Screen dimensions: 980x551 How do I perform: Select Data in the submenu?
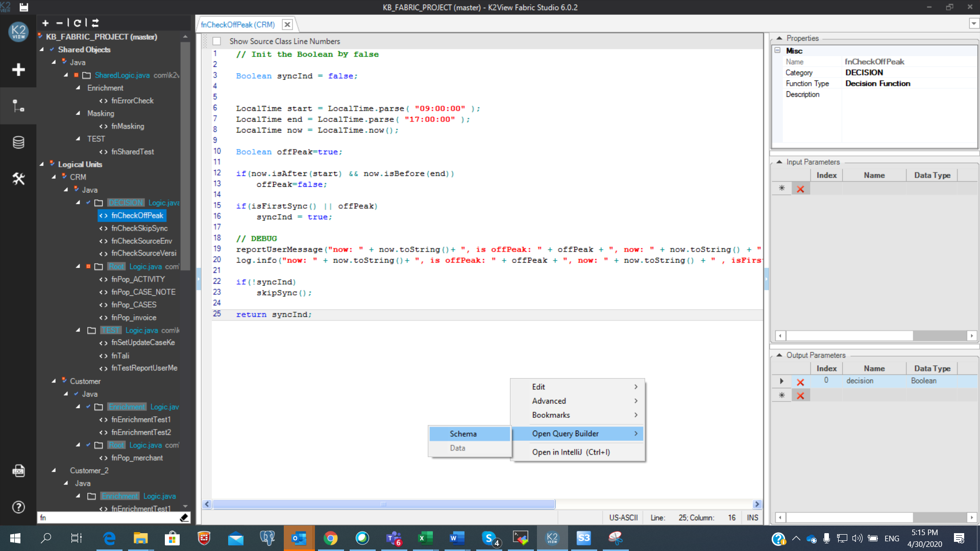(470, 448)
